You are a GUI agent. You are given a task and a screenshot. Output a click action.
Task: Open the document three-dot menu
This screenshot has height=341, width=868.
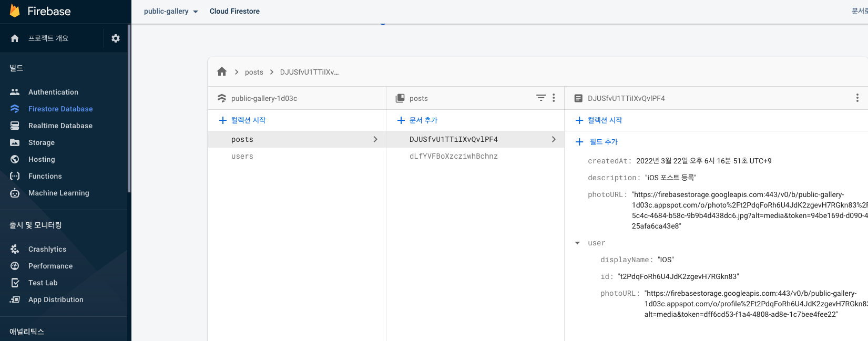click(x=857, y=98)
